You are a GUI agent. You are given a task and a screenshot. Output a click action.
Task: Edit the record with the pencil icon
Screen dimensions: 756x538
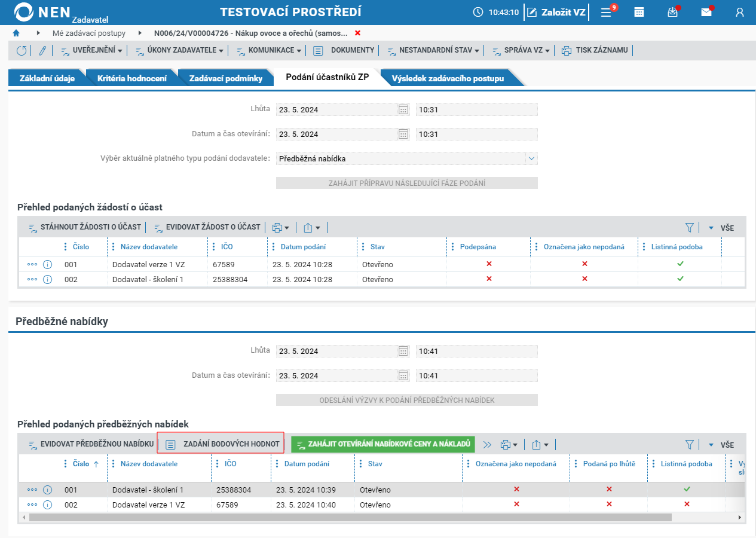coord(42,51)
